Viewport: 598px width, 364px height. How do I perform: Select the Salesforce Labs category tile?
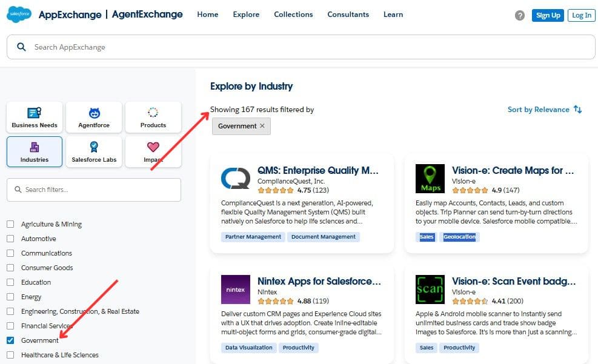coord(94,151)
